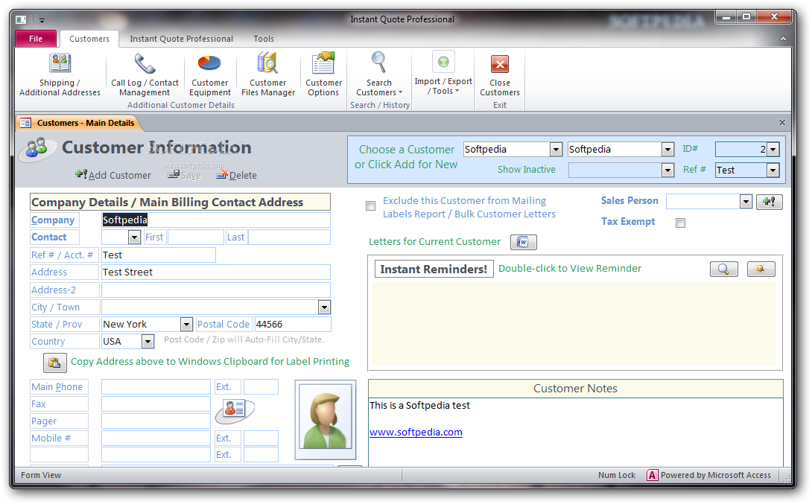Click the Delete customer icon
812x504 pixels.
pos(222,174)
